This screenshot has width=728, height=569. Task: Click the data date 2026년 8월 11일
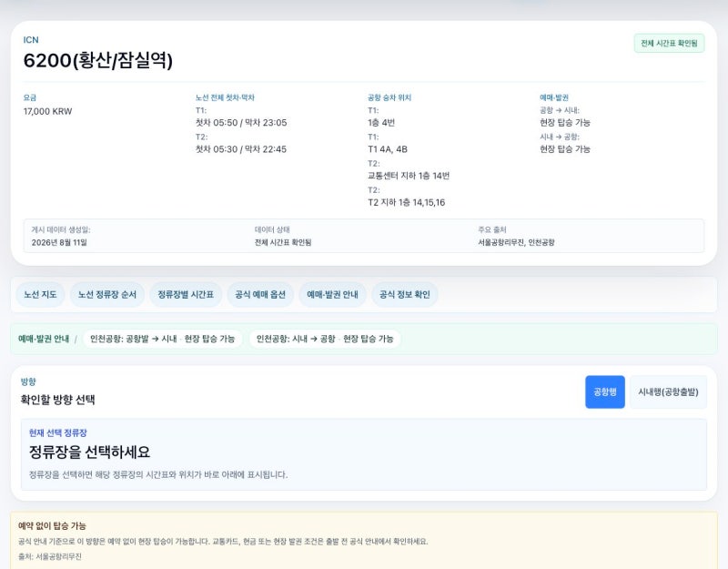(x=59, y=242)
